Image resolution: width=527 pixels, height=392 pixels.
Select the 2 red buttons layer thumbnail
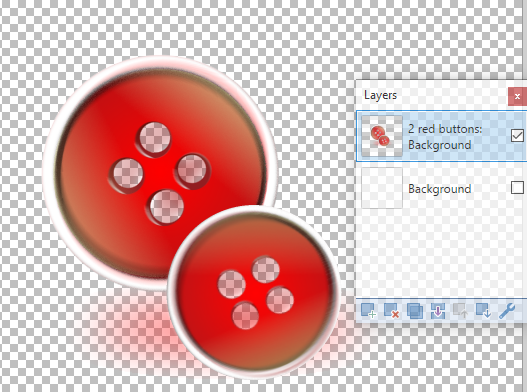click(x=381, y=136)
